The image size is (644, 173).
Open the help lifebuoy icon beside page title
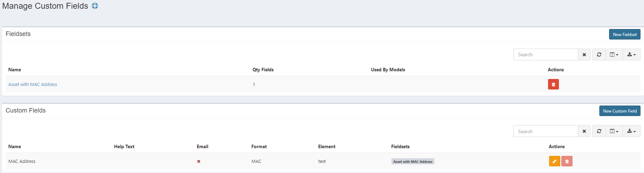tap(95, 6)
